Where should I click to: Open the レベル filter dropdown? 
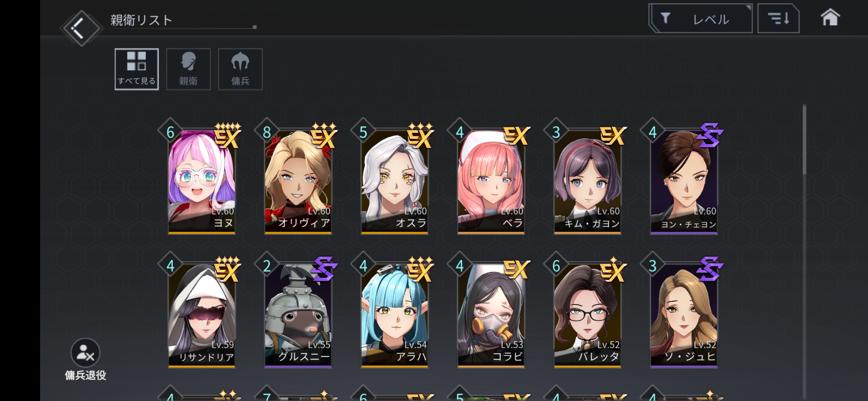701,18
